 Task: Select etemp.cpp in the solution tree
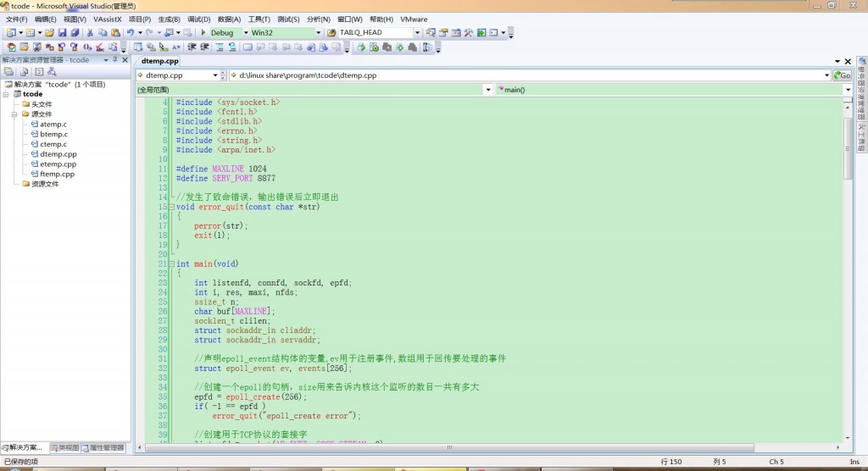point(58,164)
